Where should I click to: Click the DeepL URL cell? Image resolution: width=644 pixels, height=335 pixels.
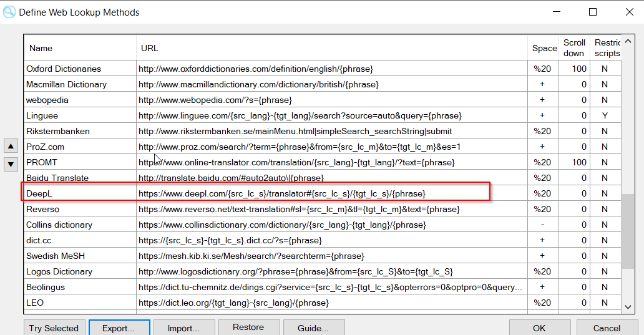click(x=332, y=193)
